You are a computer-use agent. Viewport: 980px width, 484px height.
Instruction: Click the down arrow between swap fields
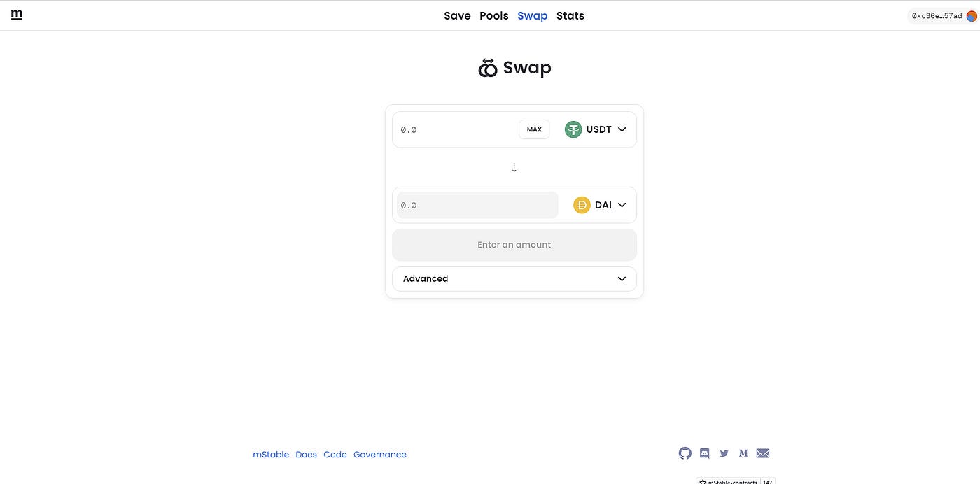[514, 167]
